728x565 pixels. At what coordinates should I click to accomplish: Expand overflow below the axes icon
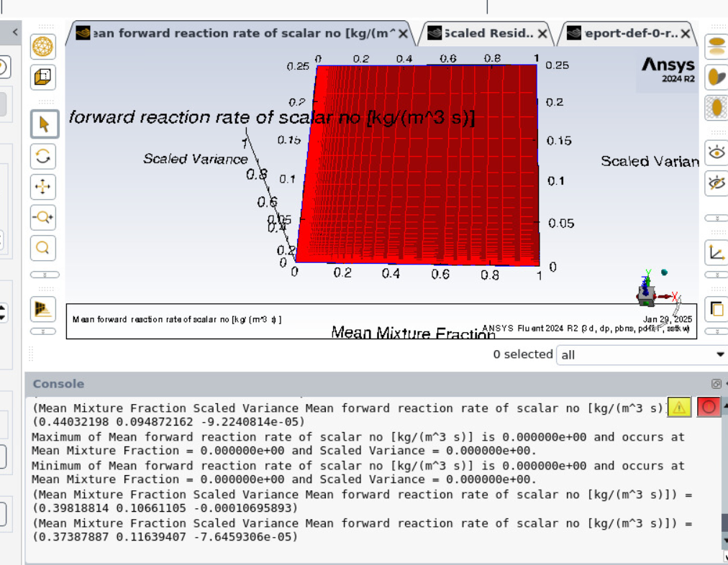coord(717,275)
